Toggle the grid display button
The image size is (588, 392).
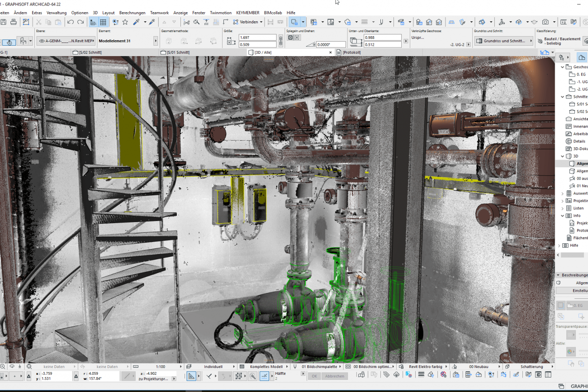point(103,22)
